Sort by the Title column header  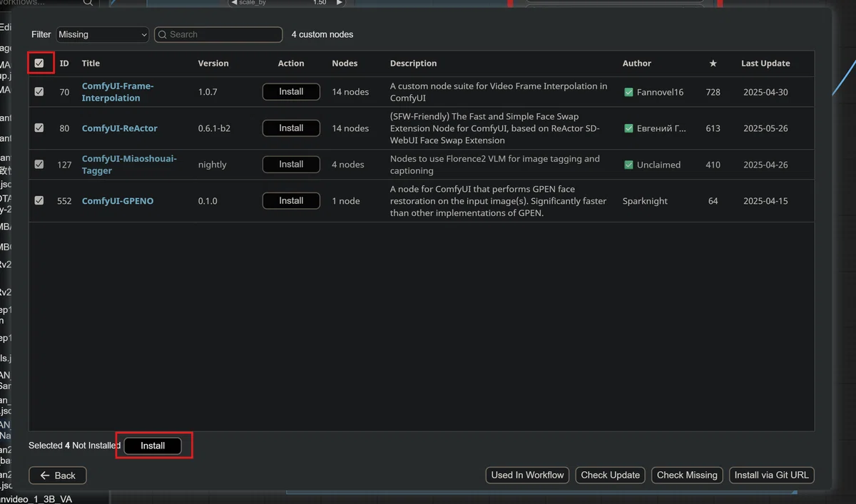point(91,63)
